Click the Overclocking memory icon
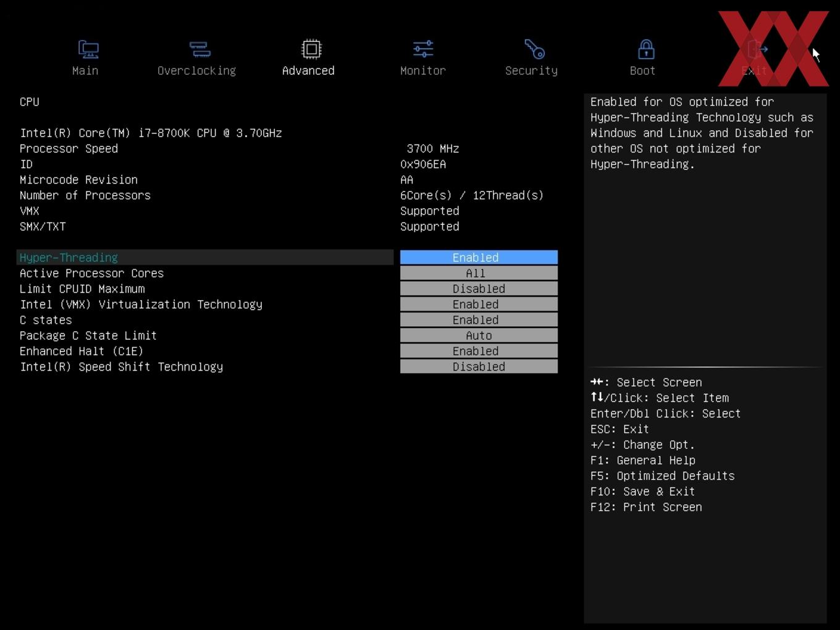The image size is (840, 630). 199,49
